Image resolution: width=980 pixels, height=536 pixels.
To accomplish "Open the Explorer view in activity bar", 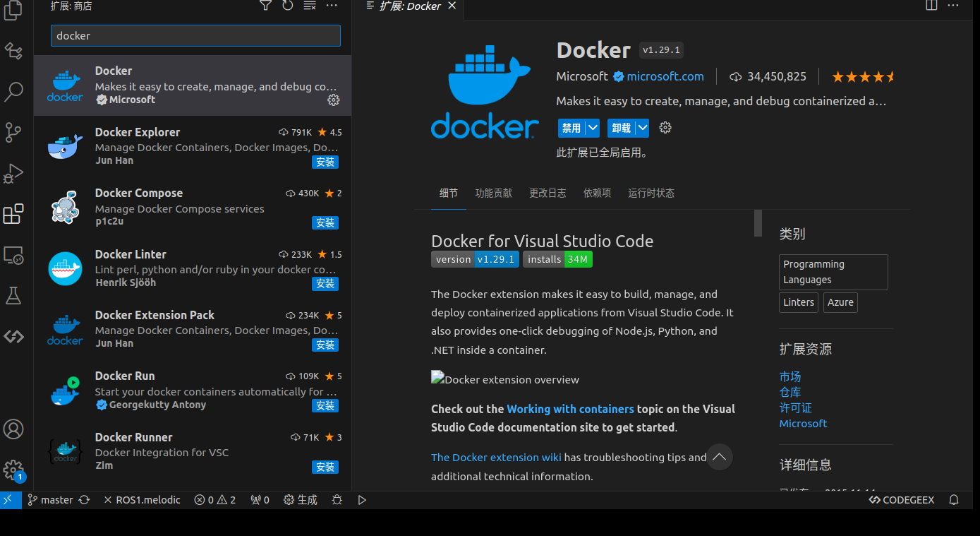I will tap(13, 10).
